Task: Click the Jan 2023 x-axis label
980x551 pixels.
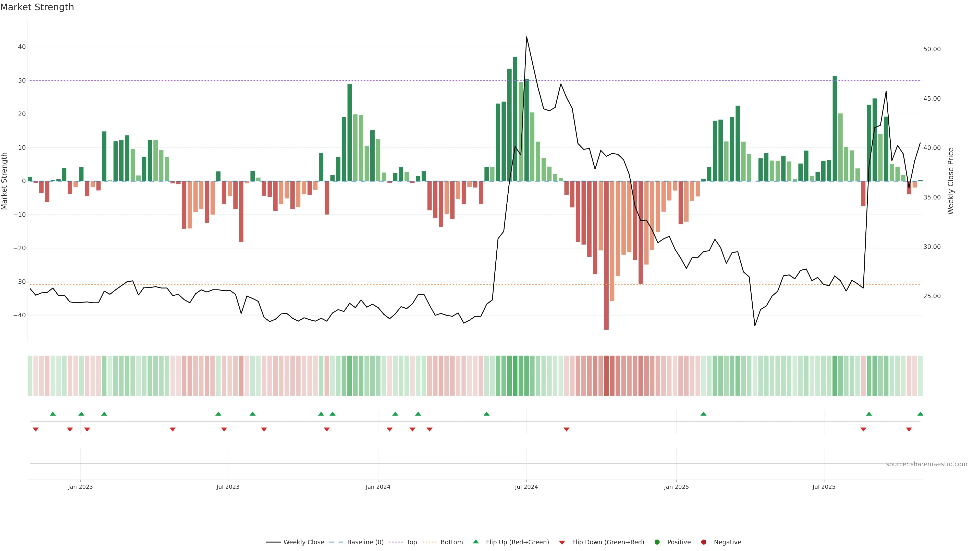Action: pyautogui.click(x=80, y=487)
